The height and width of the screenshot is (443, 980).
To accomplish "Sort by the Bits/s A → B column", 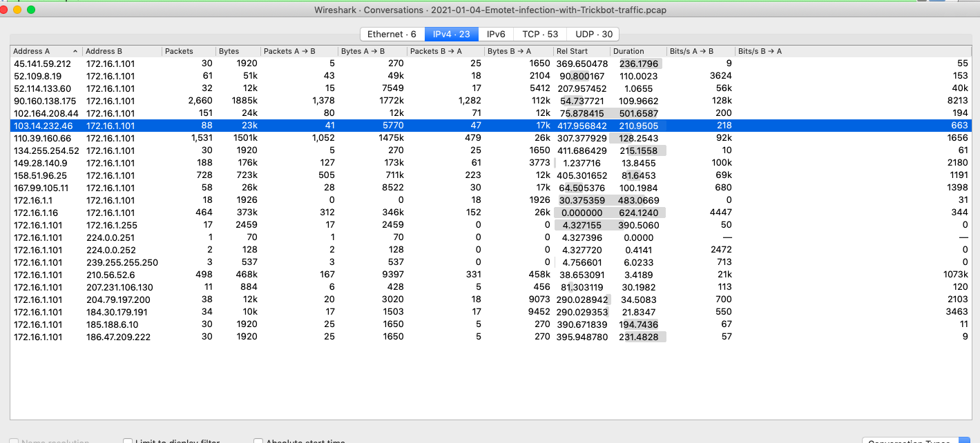I will tap(694, 50).
